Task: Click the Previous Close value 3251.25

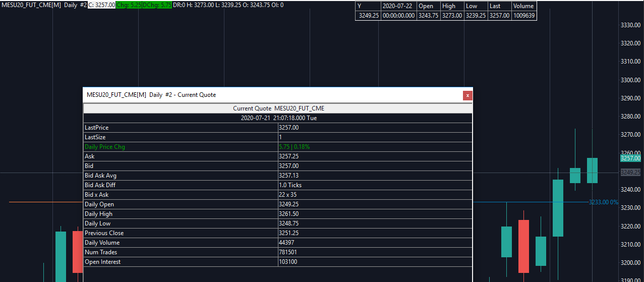Action: [375, 233]
